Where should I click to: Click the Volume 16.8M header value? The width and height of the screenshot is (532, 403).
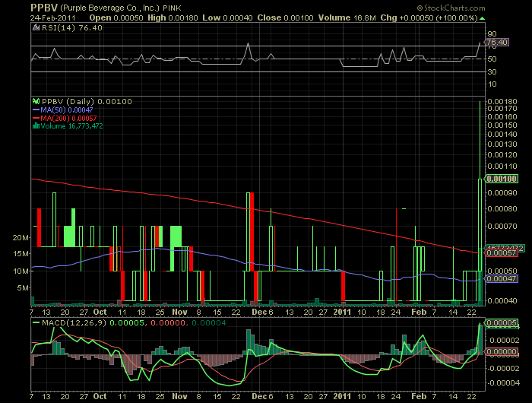pos(347,18)
